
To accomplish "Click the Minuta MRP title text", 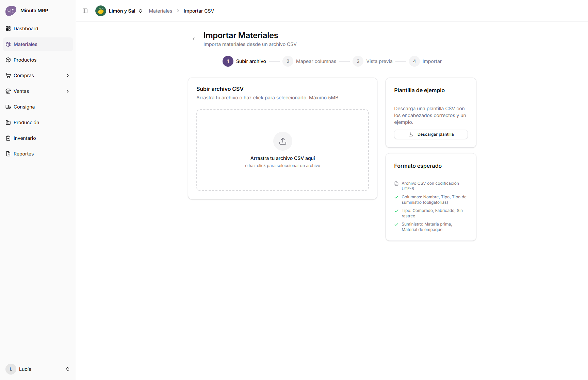I will point(34,11).
